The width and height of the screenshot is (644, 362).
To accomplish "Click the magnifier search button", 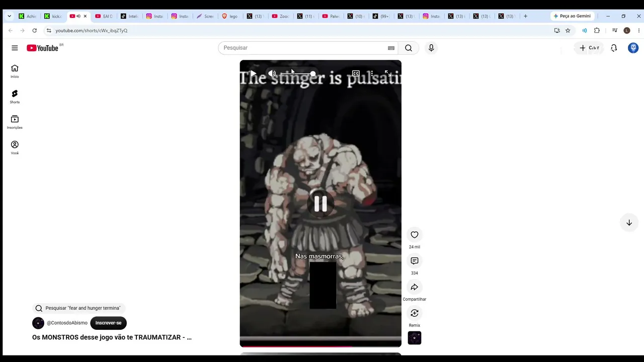I will coord(409,48).
